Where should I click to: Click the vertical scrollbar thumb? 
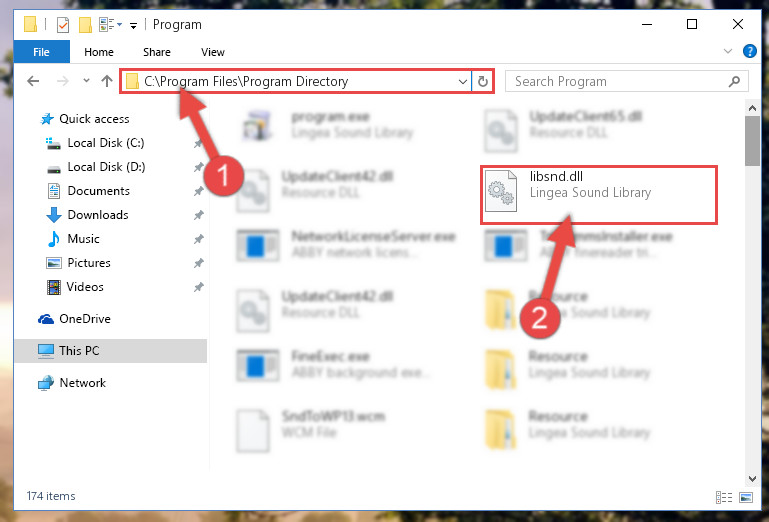click(752, 141)
